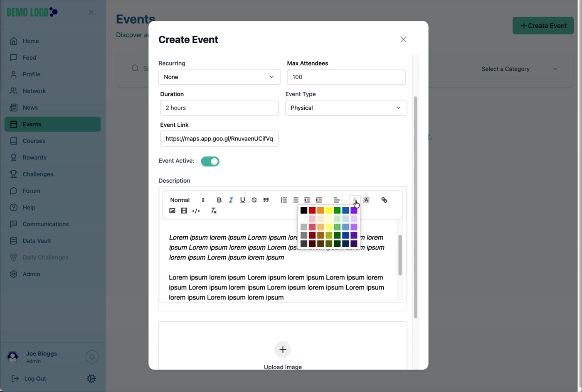Click the Create Event button
The image size is (582, 392).
pyautogui.click(x=543, y=26)
